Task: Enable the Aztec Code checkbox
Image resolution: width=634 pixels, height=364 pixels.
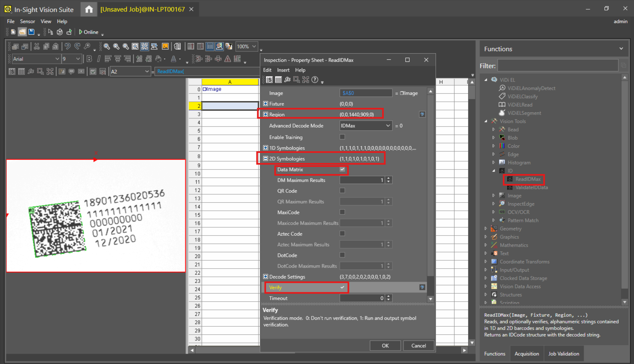Action: [x=342, y=234]
